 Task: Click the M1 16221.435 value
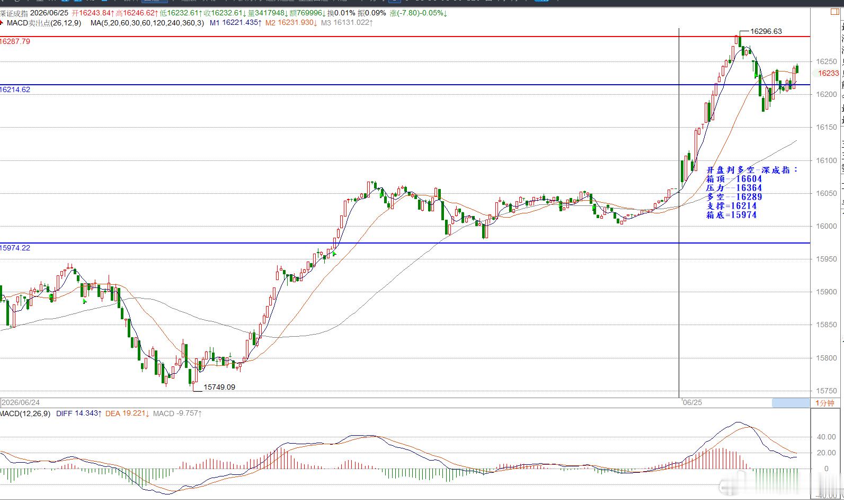[236, 23]
